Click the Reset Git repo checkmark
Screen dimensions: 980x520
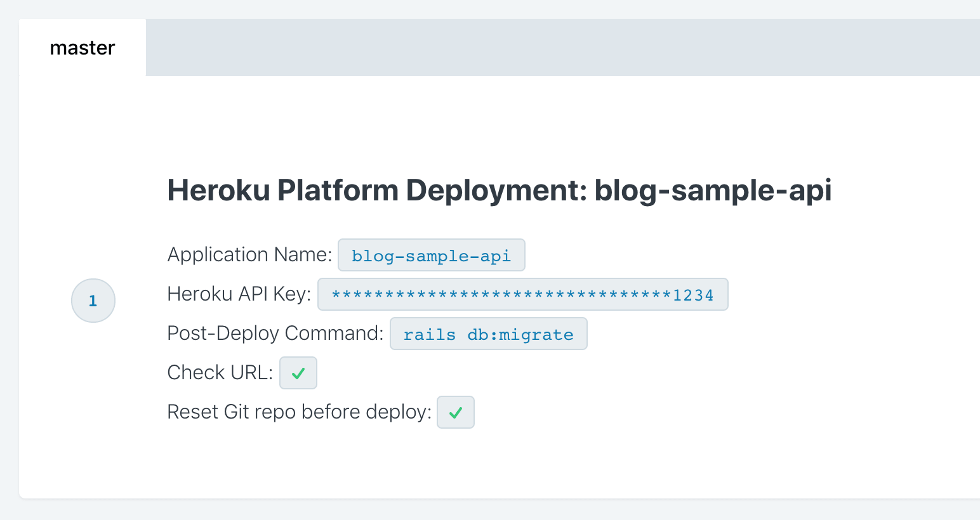pos(456,412)
